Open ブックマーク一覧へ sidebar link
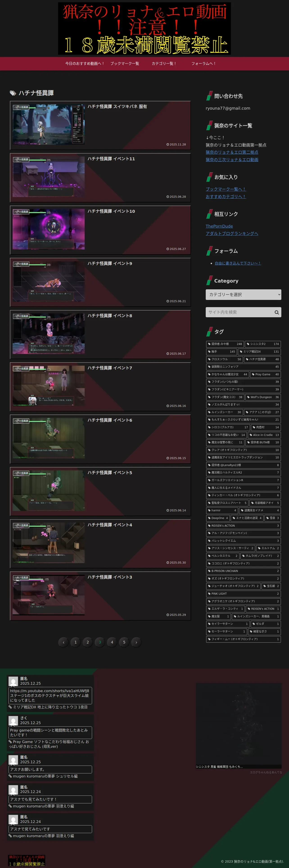 [226, 189]
